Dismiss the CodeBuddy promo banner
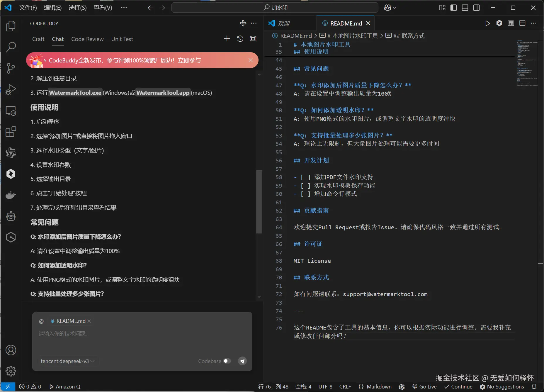The height and width of the screenshot is (392, 544). click(251, 60)
